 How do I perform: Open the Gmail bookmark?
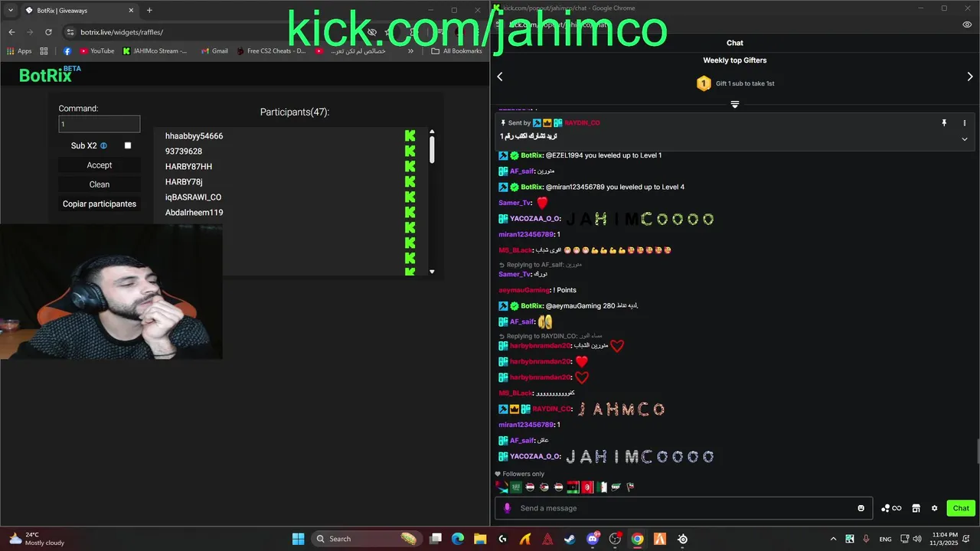pyautogui.click(x=214, y=51)
